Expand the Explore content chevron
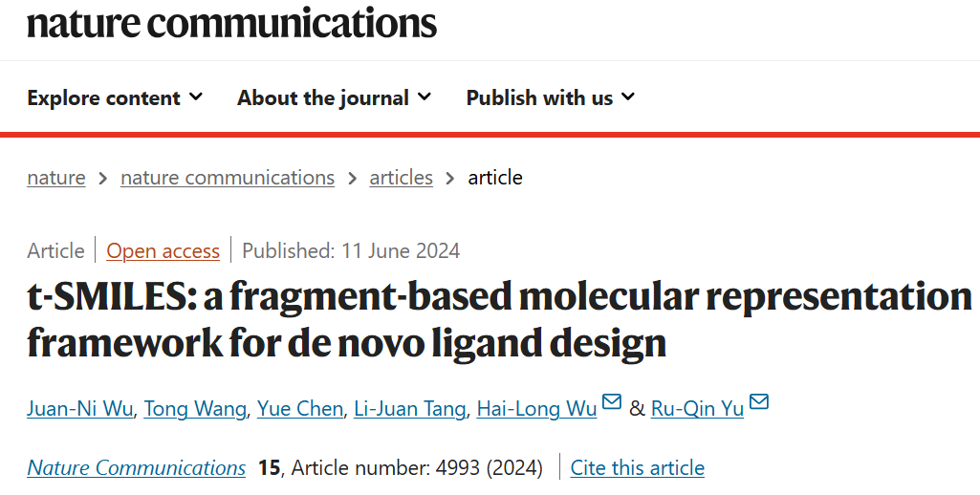 click(x=196, y=97)
